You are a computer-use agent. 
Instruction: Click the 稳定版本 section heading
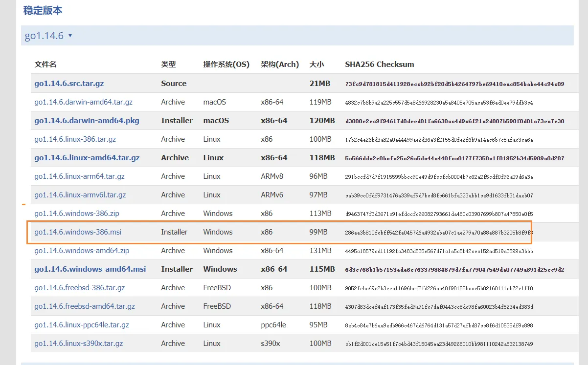[43, 10]
